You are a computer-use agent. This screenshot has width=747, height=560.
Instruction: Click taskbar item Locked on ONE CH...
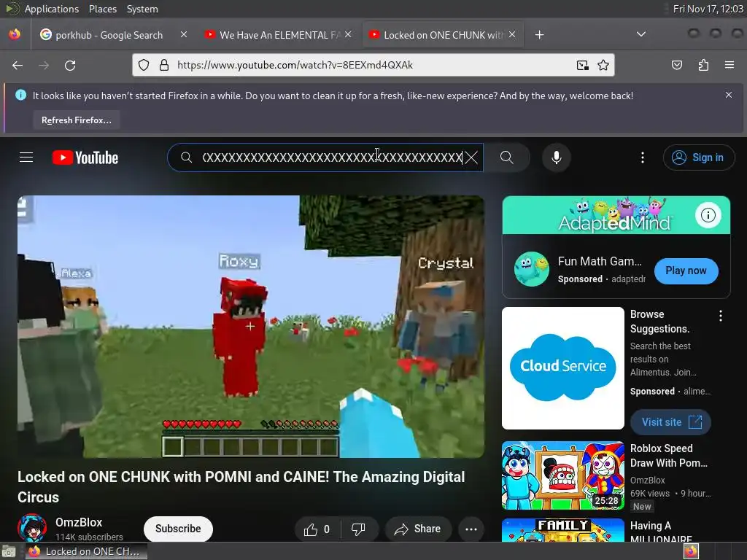point(87,551)
